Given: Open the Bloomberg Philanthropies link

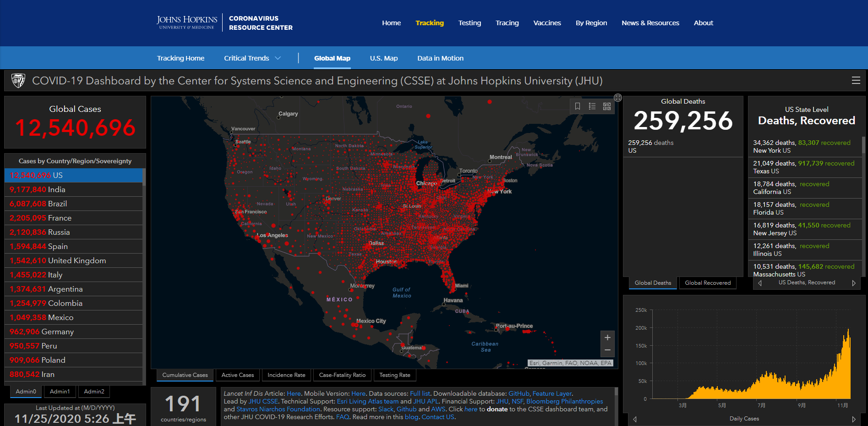Looking at the screenshot, I should coord(565,401).
